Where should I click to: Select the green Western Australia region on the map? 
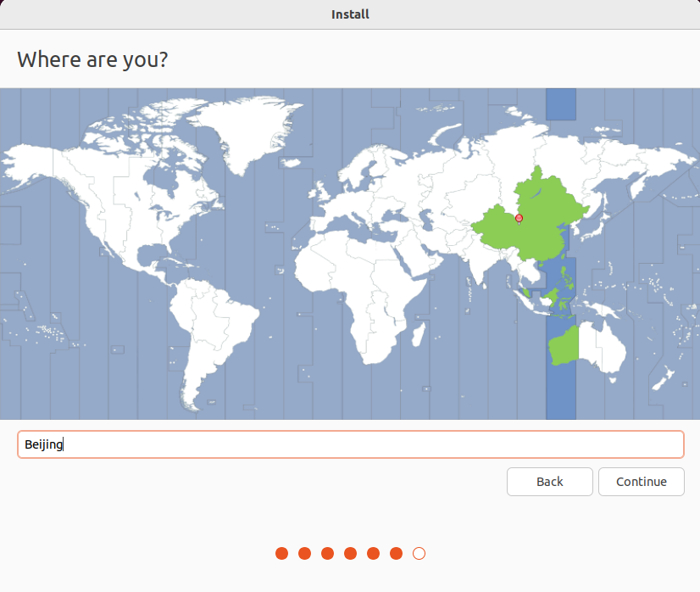(564, 346)
